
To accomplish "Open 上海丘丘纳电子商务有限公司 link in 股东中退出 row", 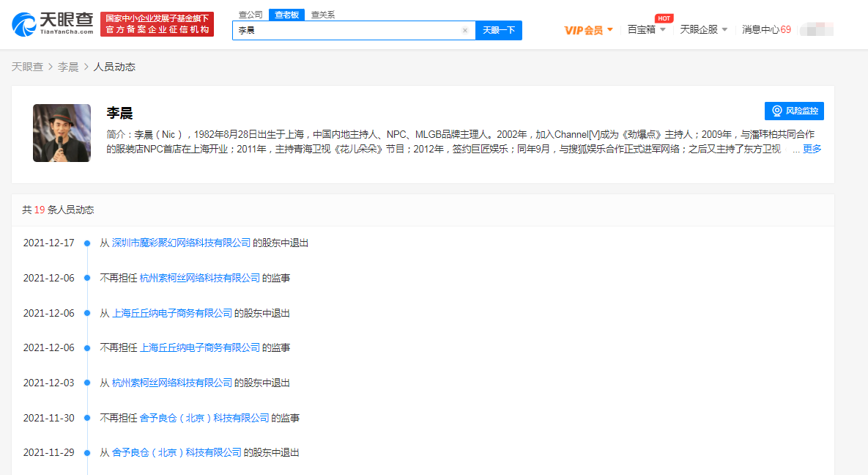I will (172, 313).
